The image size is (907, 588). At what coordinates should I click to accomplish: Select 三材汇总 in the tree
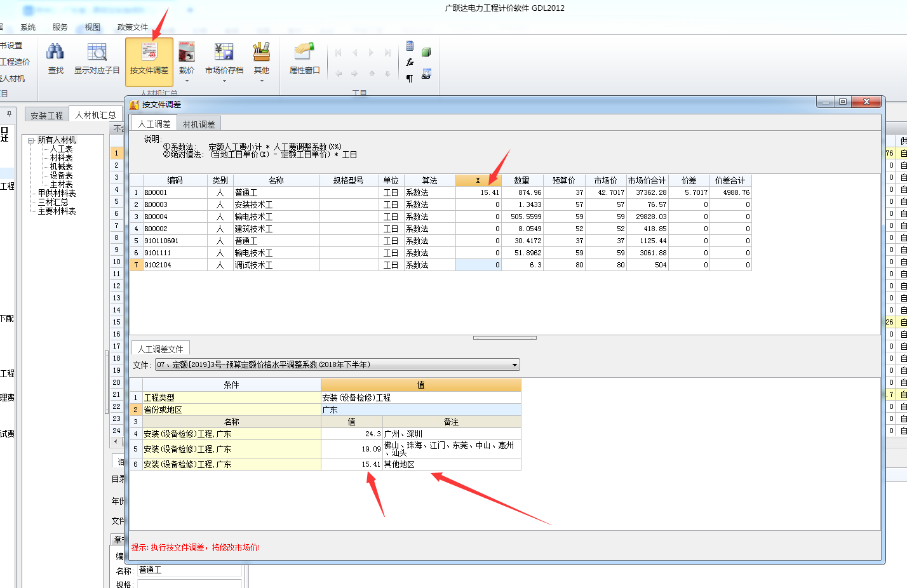(53, 202)
